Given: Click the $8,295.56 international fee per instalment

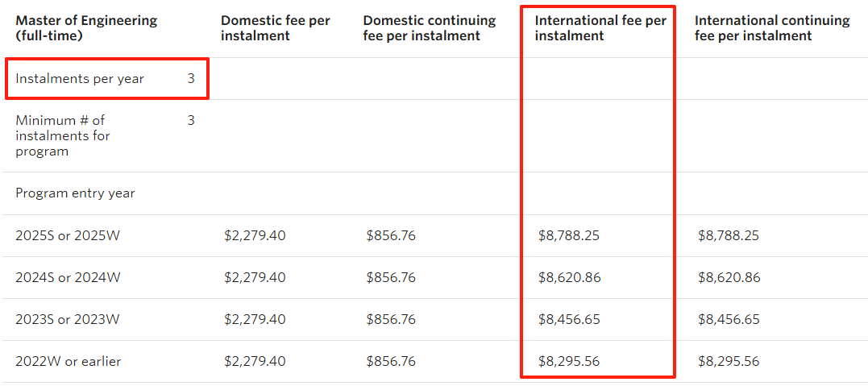Looking at the screenshot, I should (x=568, y=362).
